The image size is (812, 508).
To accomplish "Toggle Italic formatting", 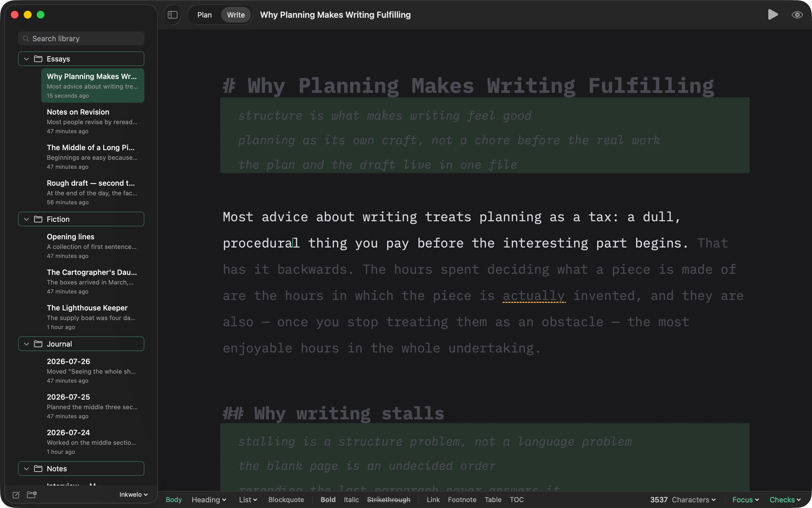I will pos(351,500).
